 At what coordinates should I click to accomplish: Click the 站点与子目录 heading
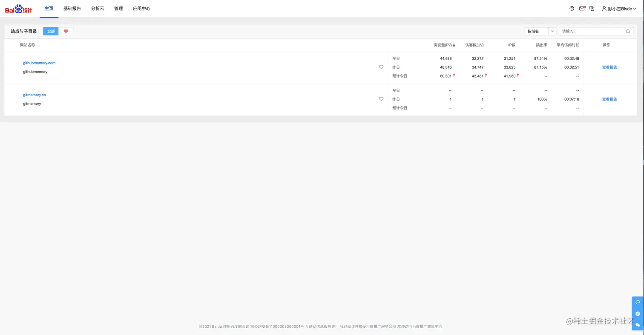pyautogui.click(x=24, y=31)
